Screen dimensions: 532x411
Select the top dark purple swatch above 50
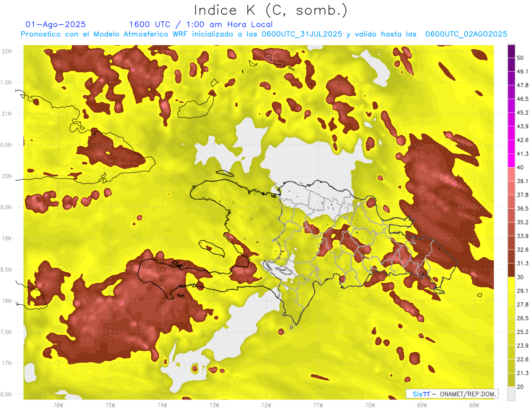coord(511,51)
